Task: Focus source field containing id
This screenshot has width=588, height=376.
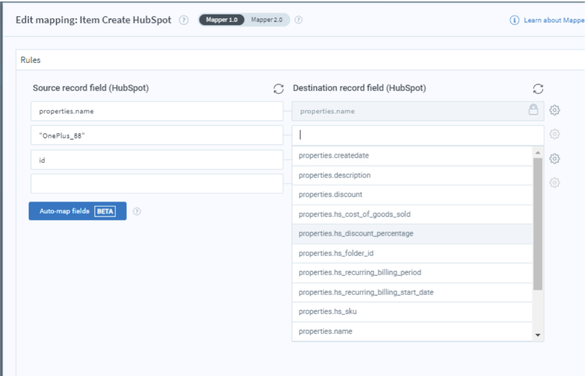Action: pos(157,160)
